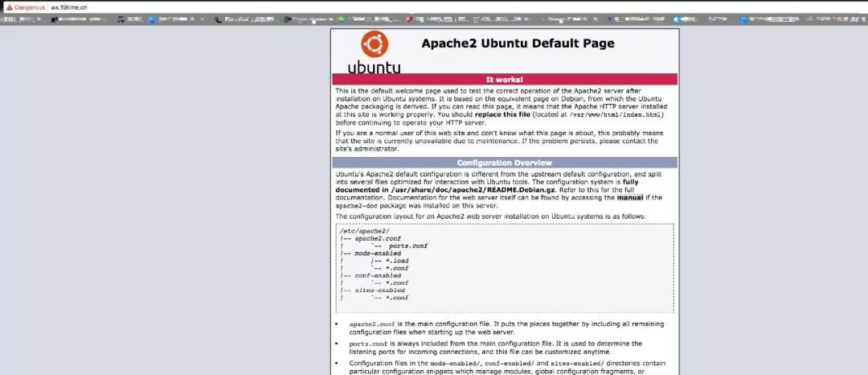Click 'mods-enabled' line in the config tree
Viewport: 868px width, 375px height.
pyautogui.click(x=378, y=253)
